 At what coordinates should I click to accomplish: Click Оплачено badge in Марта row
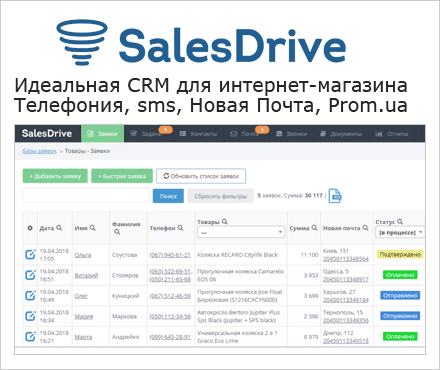tap(400, 336)
